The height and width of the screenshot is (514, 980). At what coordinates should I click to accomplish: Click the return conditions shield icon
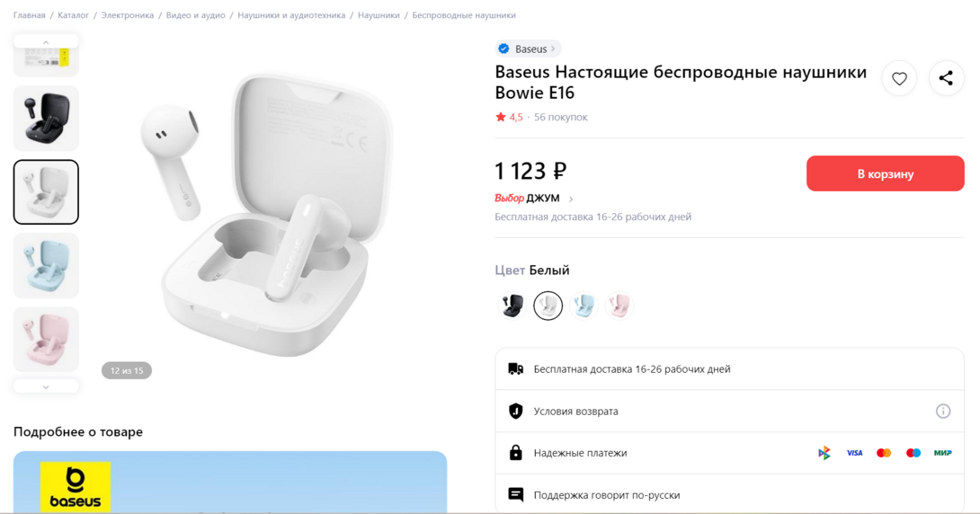tap(515, 411)
